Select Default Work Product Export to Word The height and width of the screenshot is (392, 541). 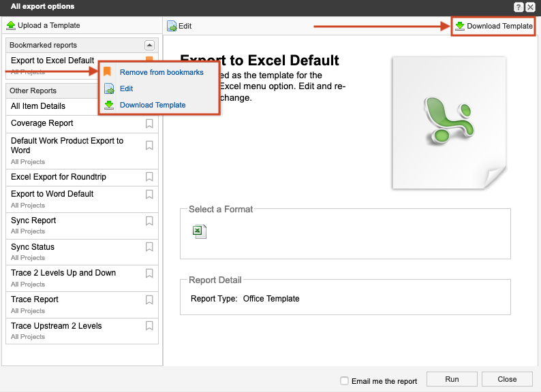tap(82, 151)
